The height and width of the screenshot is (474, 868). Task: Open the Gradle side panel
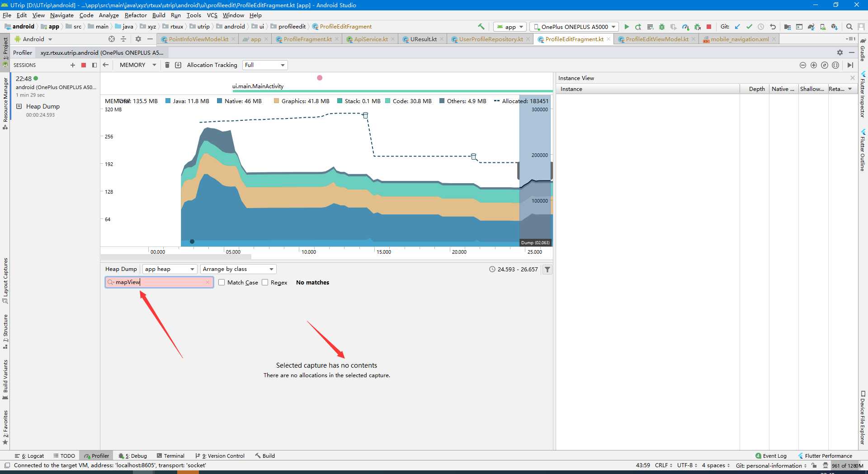863,50
